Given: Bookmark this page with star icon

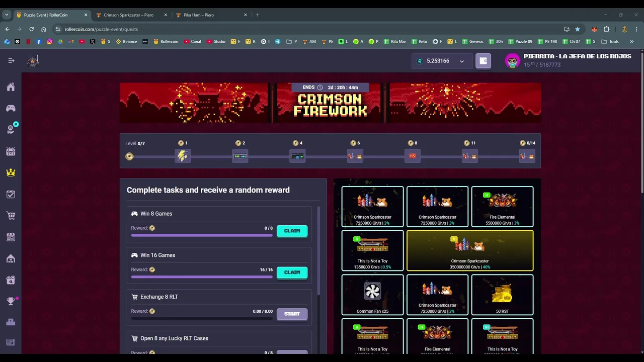Looking at the screenshot, I should pos(578,29).
